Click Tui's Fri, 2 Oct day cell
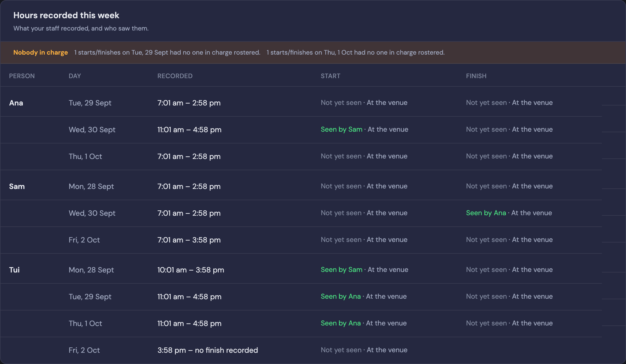Viewport: 626px width, 364px height. click(84, 350)
